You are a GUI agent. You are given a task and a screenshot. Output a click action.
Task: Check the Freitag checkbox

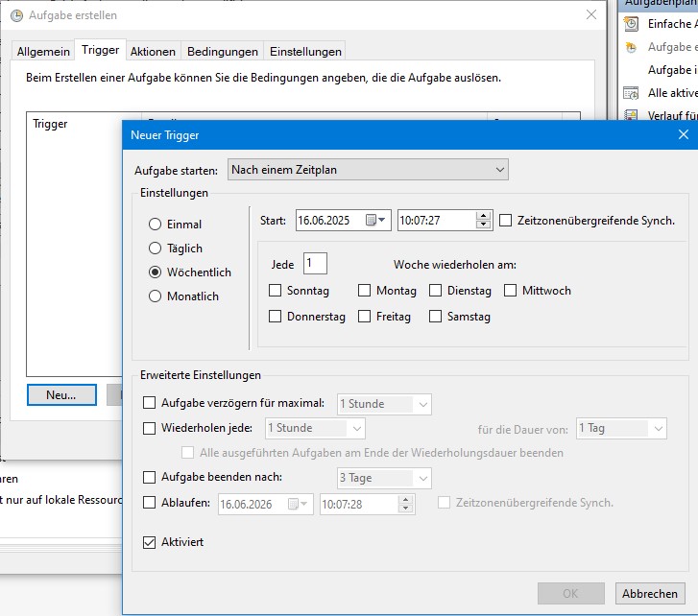(x=364, y=317)
